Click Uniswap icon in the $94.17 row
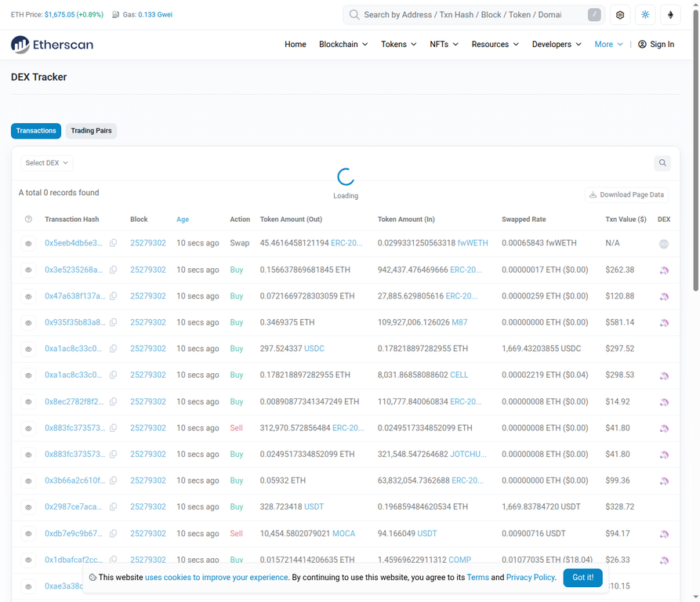The image size is (700, 602). [x=664, y=534]
